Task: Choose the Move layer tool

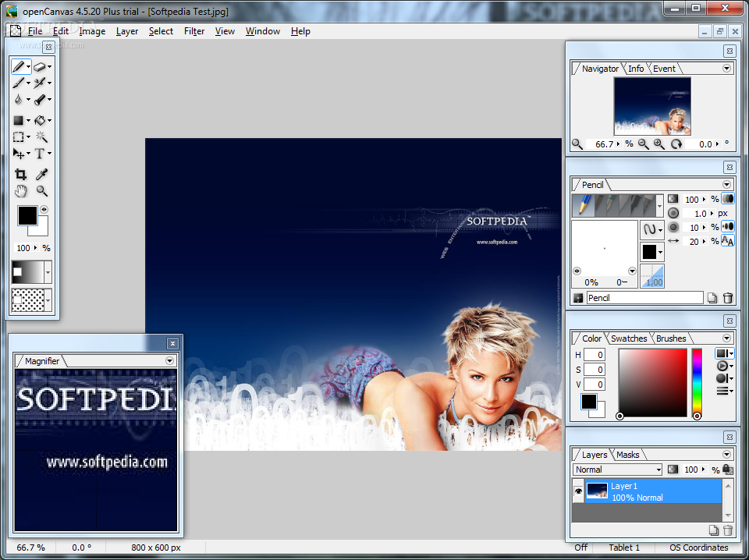Action: (x=18, y=153)
